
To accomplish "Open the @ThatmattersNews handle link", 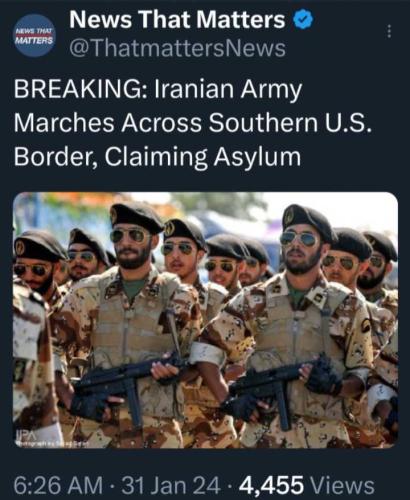I will pos(177,48).
